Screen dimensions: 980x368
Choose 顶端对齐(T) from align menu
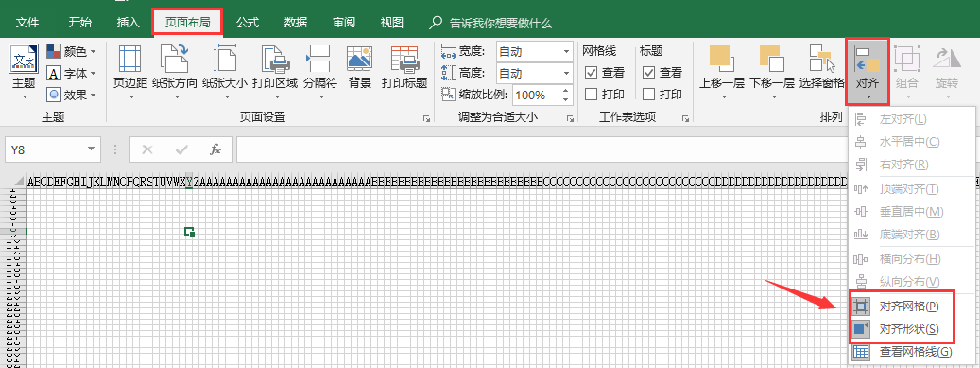coord(912,189)
